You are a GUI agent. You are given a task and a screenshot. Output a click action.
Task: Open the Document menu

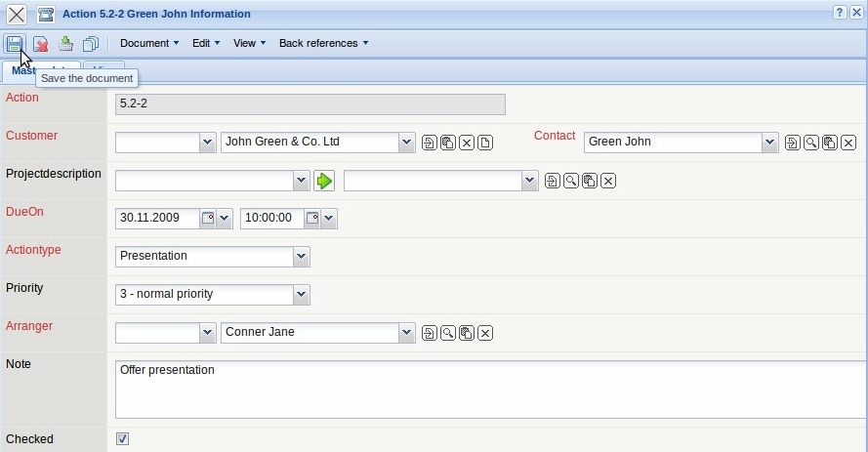149,43
